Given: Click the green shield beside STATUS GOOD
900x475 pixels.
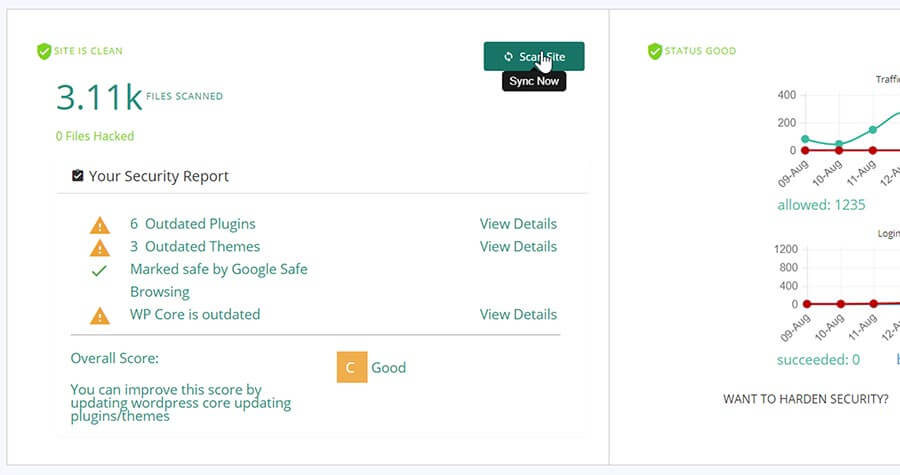Looking at the screenshot, I should (x=655, y=51).
